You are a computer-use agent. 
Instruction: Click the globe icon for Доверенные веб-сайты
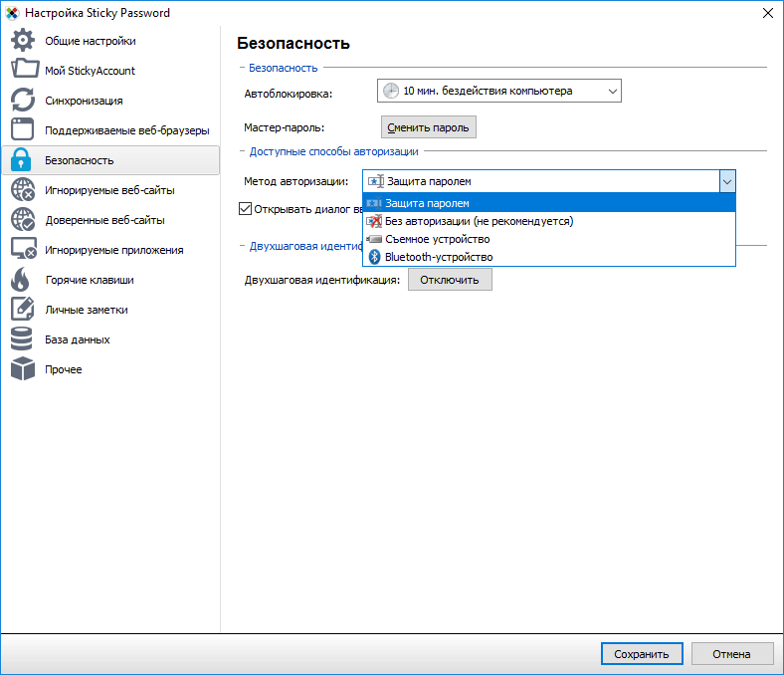[23, 219]
